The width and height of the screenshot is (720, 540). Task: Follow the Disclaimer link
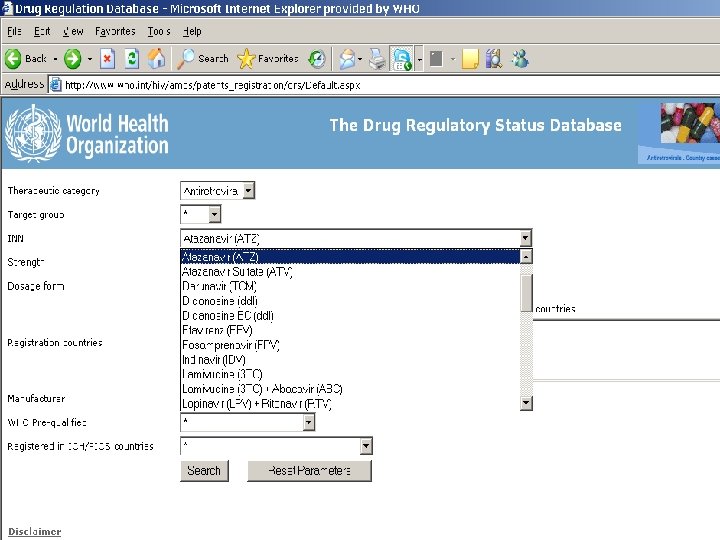click(35, 531)
